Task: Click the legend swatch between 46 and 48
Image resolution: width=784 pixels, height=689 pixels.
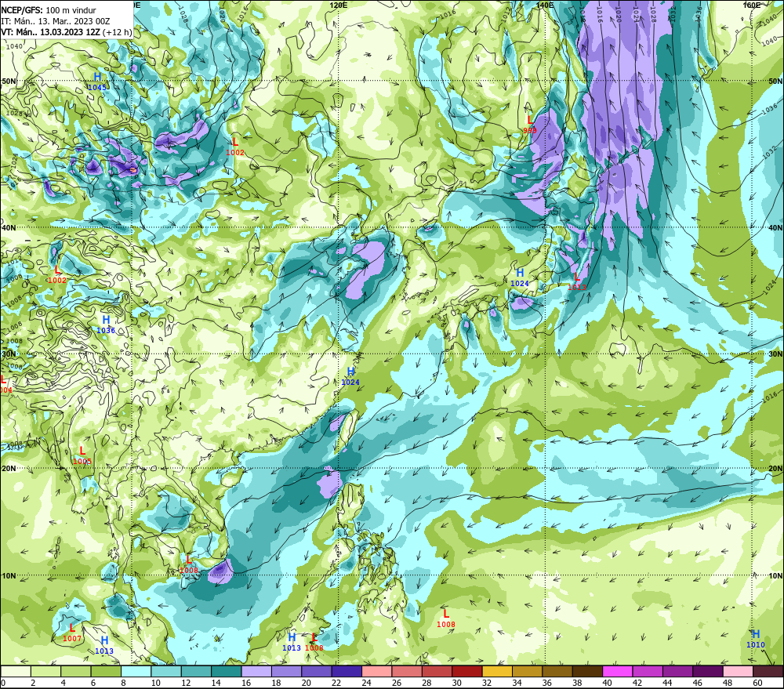Action: (x=707, y=671)
